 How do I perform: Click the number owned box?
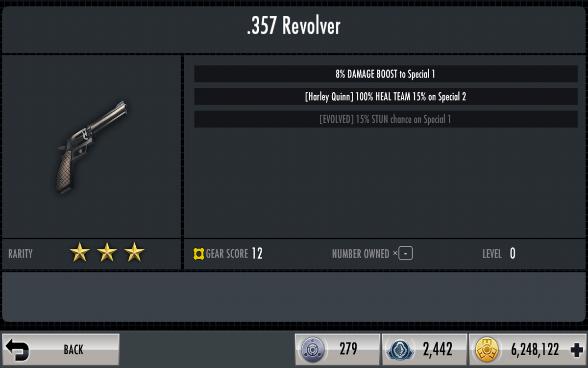tap(405, 254)
